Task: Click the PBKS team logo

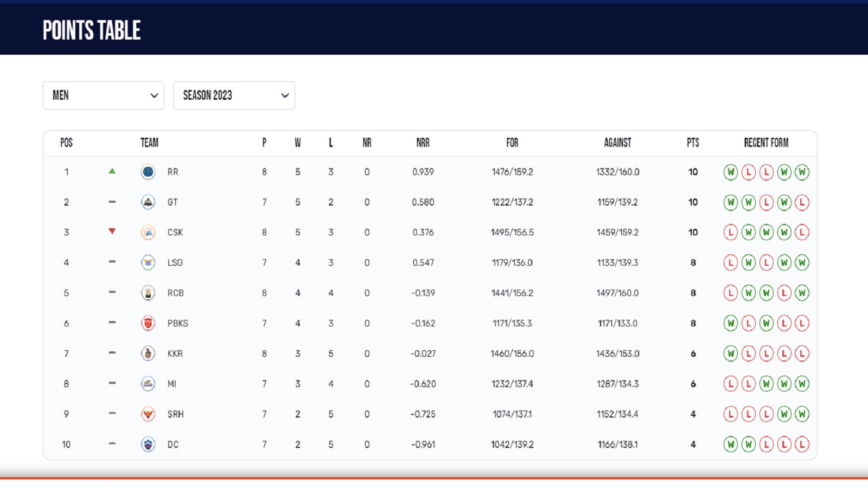Action: [148, 323]
